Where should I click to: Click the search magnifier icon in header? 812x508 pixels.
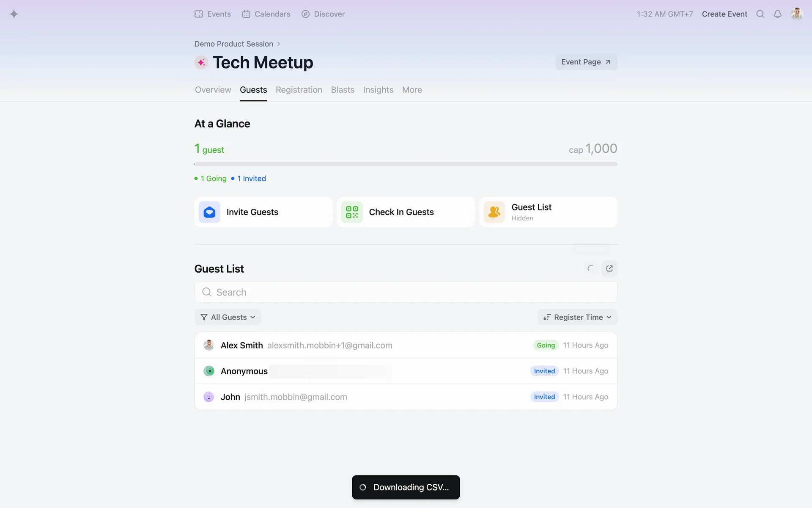[x=760, y=14]
